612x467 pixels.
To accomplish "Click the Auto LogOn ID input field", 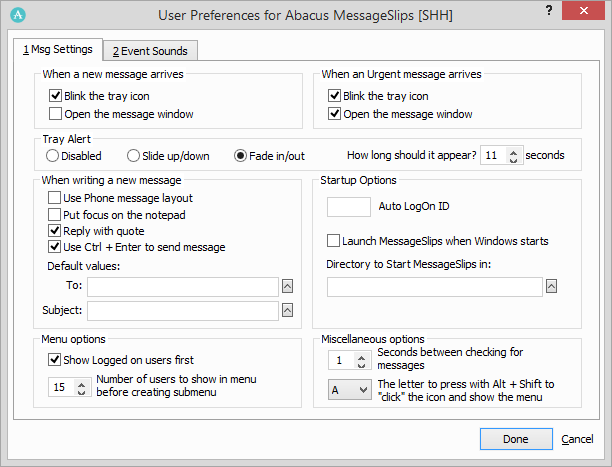I will (349, 207).
